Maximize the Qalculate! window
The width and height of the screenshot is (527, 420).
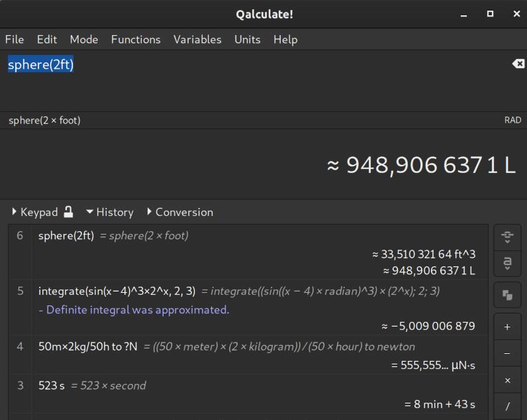(x=490, y=14)
